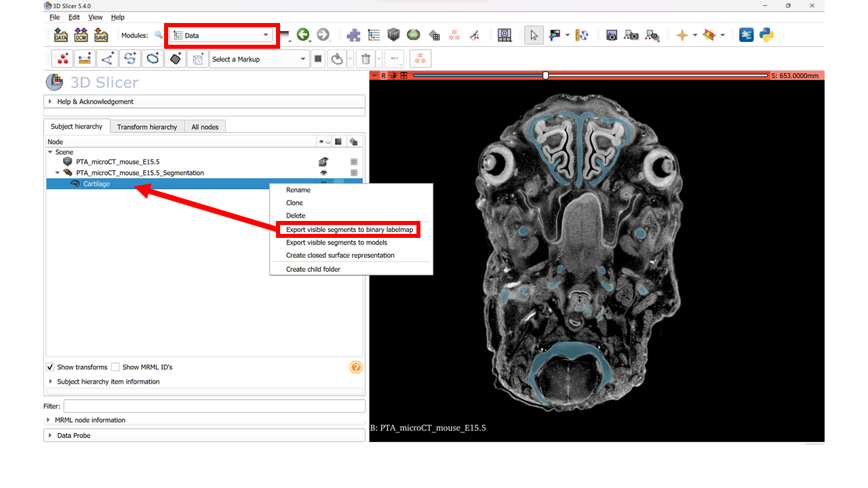Open the Models module green icon

pyautogui.click(x=413, y=35)
